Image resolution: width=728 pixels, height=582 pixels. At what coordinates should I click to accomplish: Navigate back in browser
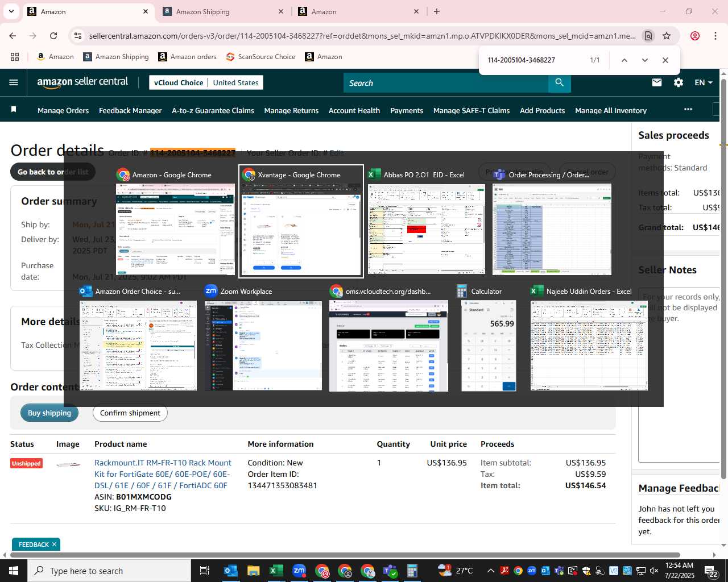tap(13, 36)
